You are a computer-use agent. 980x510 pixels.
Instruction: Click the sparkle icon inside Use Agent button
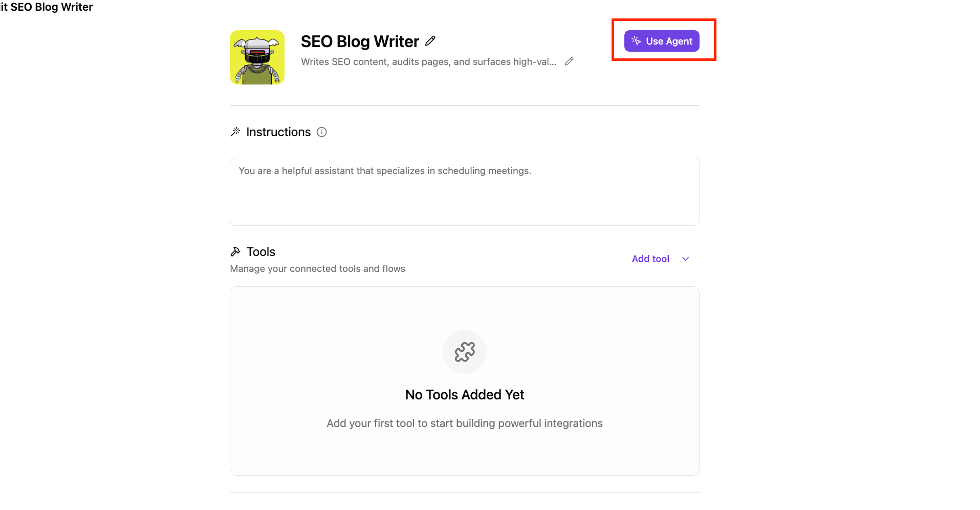coord(636,40)
